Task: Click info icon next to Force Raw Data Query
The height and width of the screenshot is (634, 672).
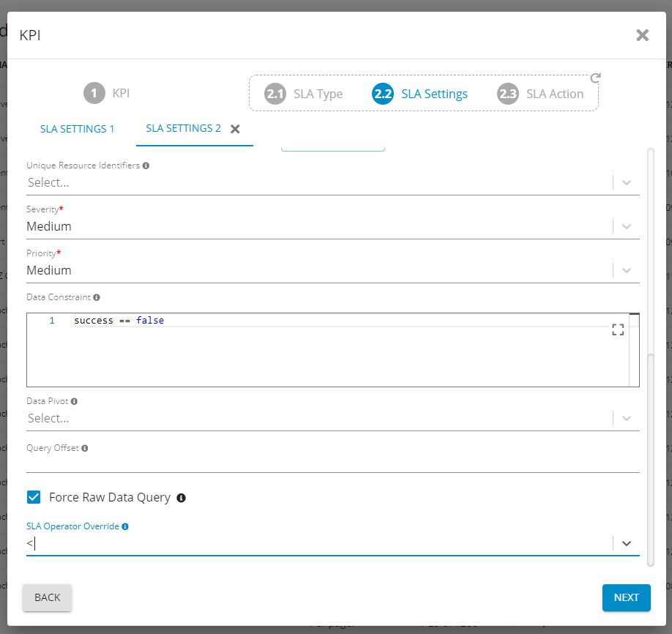Action: click(x=182, y=498)
